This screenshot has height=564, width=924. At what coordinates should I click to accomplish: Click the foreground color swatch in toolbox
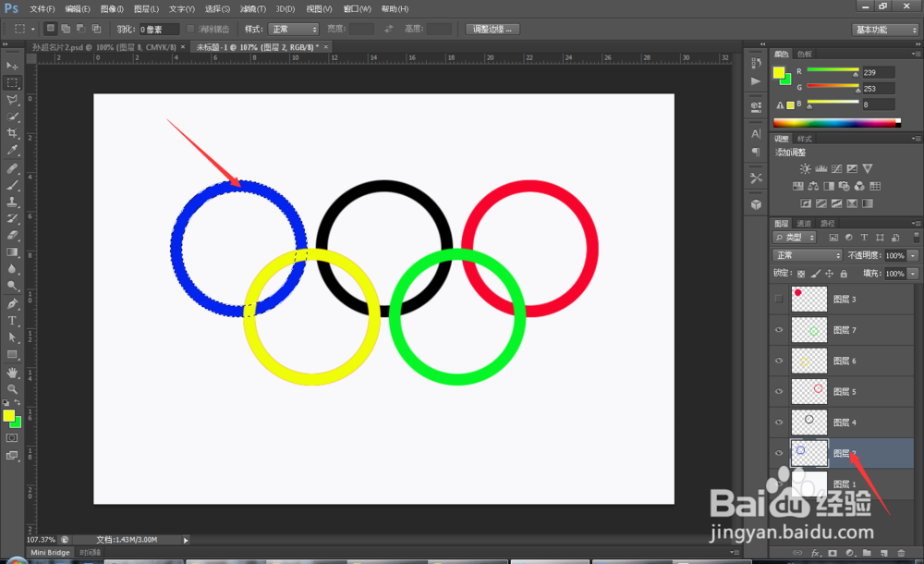point(8,415)
